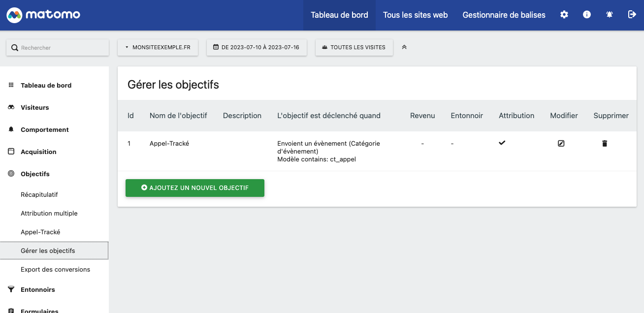Image resolution: width=644 pixels, height=313 pixels.
Task: Click the logout icon in header
Action: pyautogui.click(x=632, y=15)
